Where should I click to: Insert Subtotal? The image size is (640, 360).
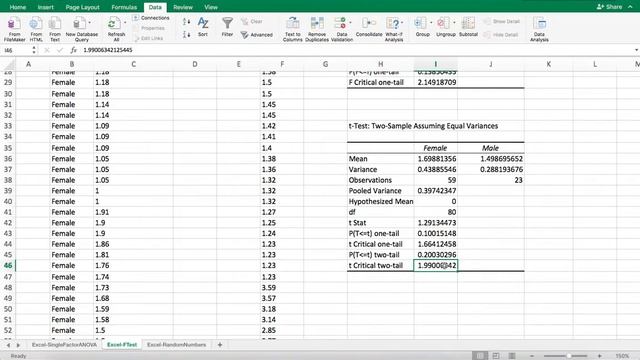click(x=468, y=27)
